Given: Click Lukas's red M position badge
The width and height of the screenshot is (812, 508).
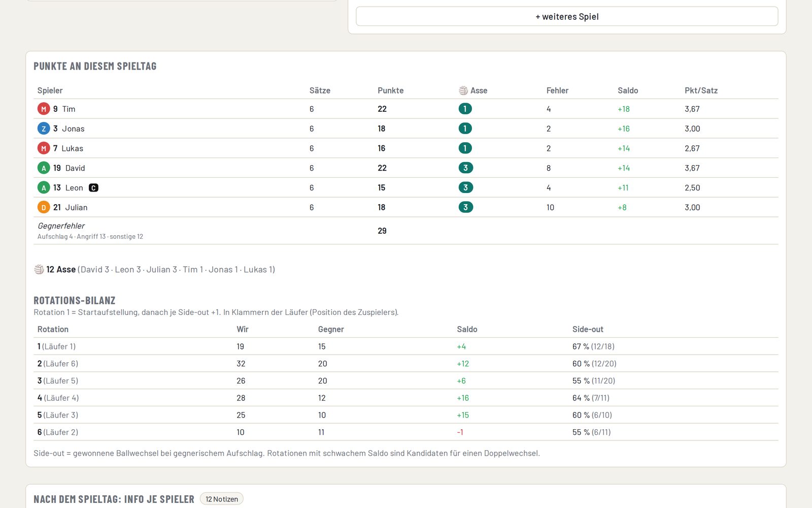Looking at the screenshot, I should pos(44,148).
